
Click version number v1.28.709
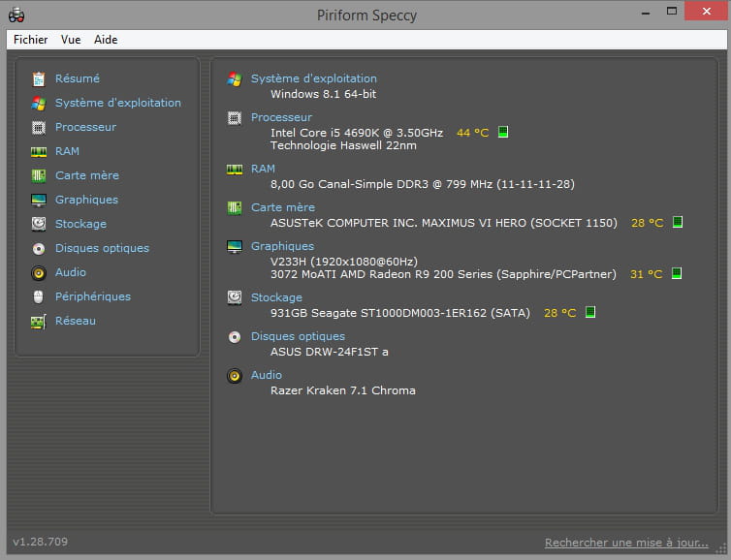tap(40, 542)
